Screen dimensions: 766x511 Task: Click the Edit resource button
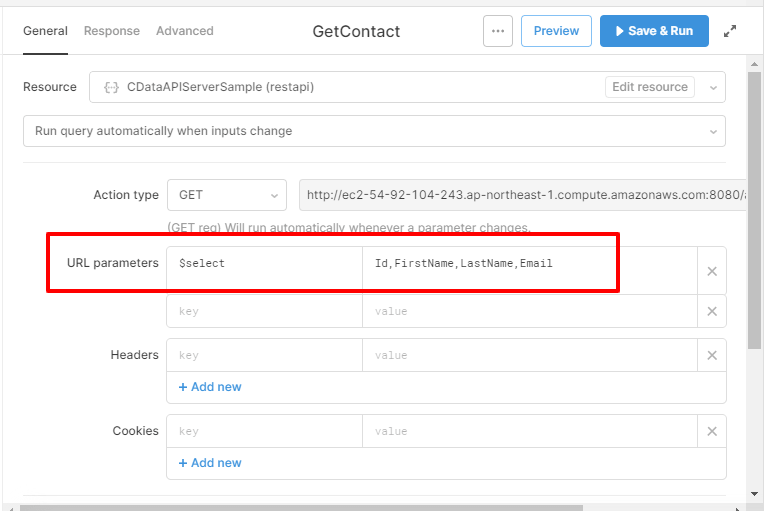[x=650, y=87]
